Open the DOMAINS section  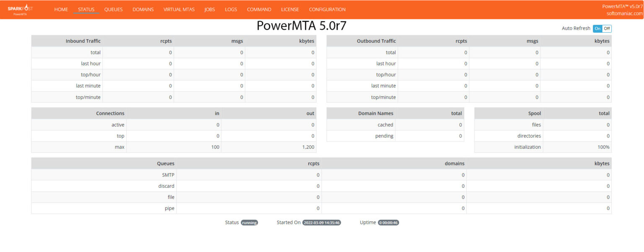[143, 9]
